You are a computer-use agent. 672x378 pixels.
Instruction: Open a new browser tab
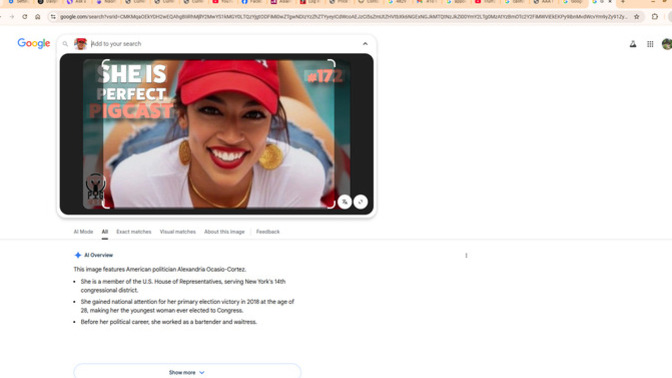coord(623,2)
